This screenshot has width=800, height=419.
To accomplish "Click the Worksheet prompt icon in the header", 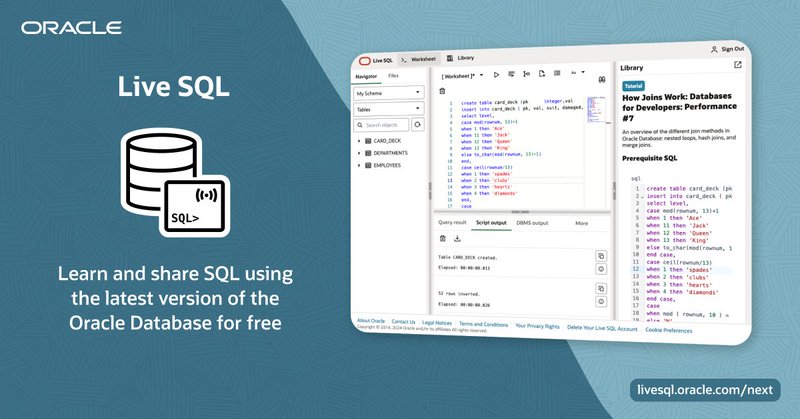I will [x=404, y=60].
